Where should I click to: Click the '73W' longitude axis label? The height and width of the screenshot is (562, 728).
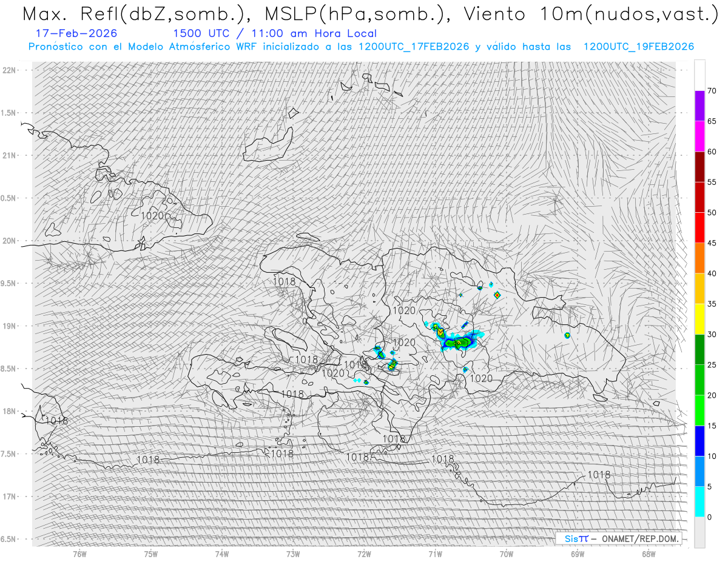(x=293, y=554)
